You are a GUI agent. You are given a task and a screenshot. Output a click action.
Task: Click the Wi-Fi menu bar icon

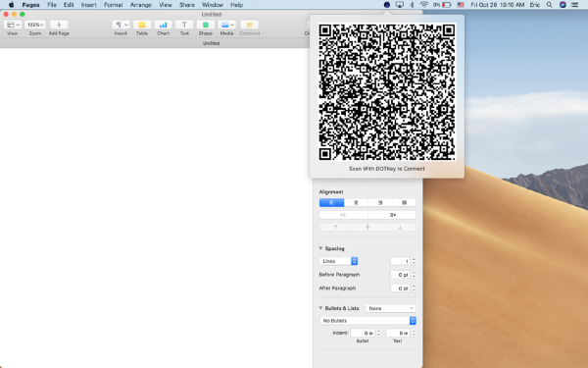[x=424, y=5]
